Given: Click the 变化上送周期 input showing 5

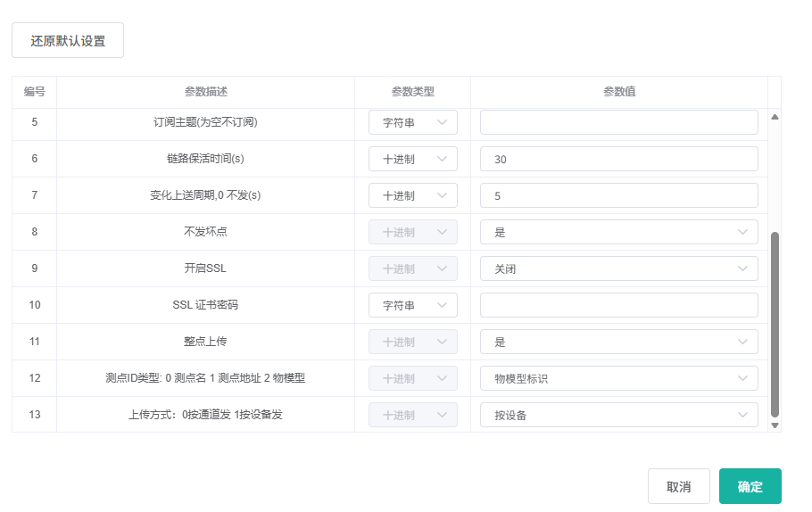Looking at the screenshot, I should pyautogui.click(x=618, y=195).
